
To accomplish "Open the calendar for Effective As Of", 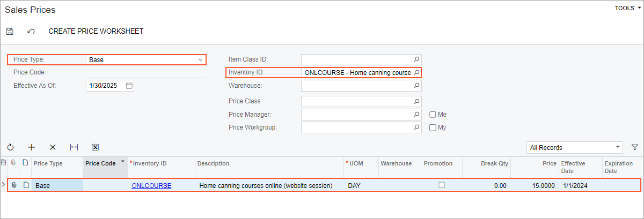I will [x=129, y=86].
